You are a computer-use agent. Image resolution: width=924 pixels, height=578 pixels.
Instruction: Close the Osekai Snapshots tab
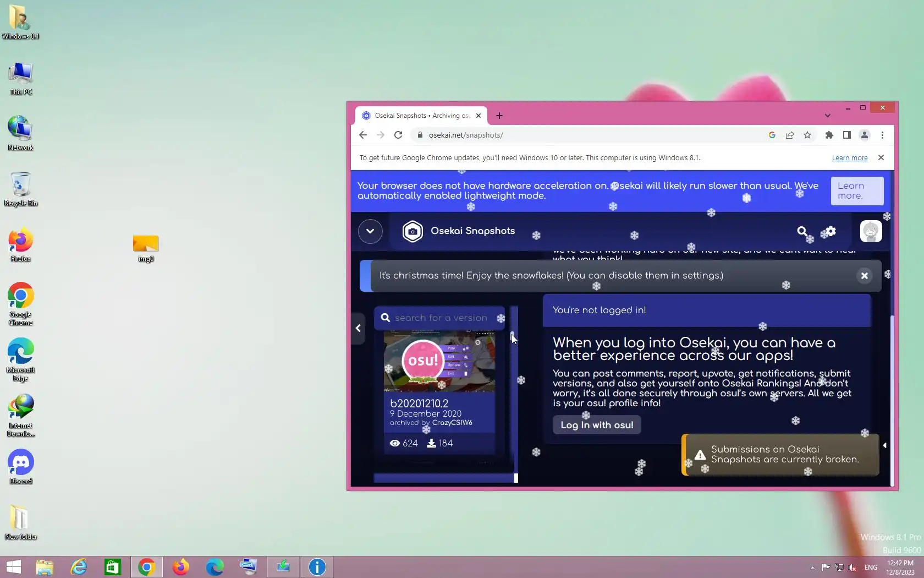pyautogui.click(x=479, y=116)
